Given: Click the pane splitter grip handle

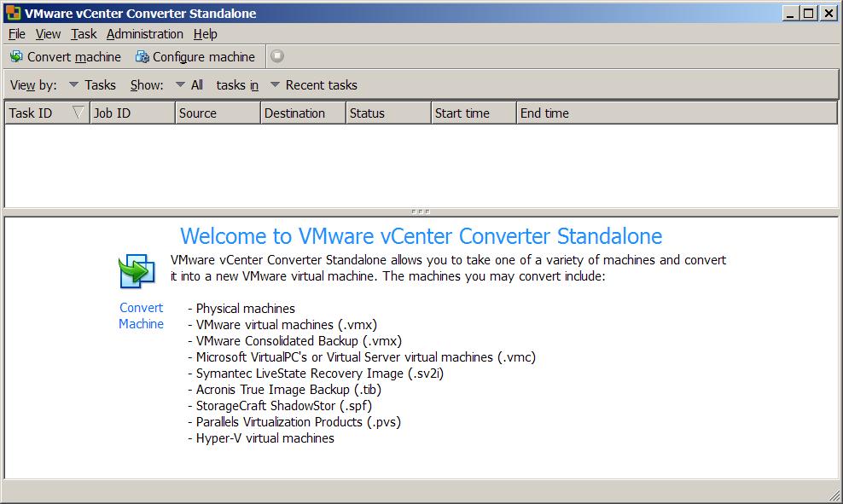Looking at the screenshot, I should (421, 211).
